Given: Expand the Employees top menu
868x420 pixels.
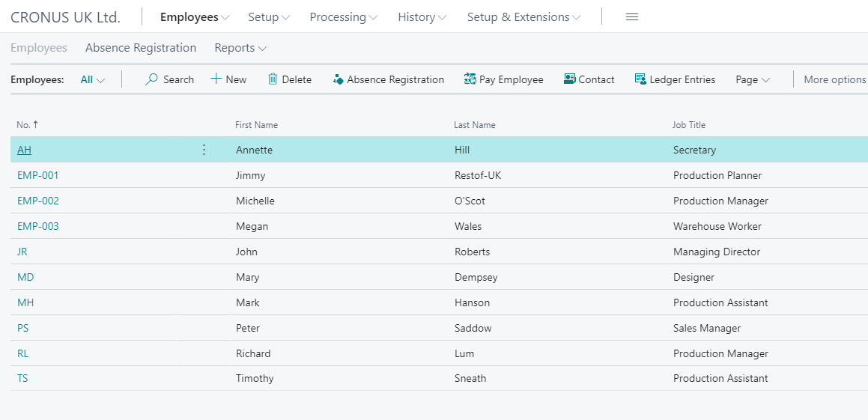Looking at the screenshot, I should tap(194, 17).
